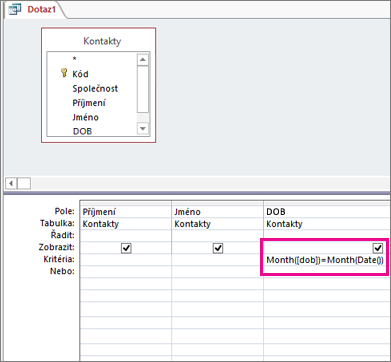Click Kontakty table cell under Příjmení
The height and width of the screenshot is (362, 391).
(x=126, y=224)
